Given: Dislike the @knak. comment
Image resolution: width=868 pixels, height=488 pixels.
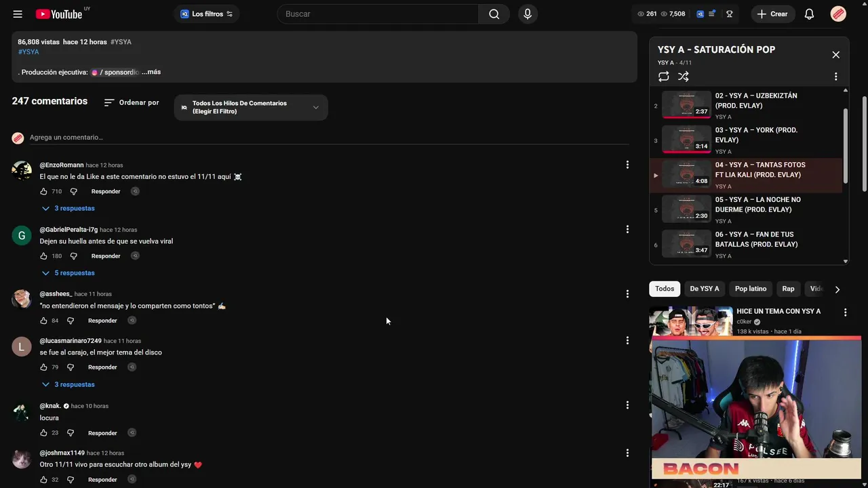Looking at the screenshot, I should coord(71,433).
